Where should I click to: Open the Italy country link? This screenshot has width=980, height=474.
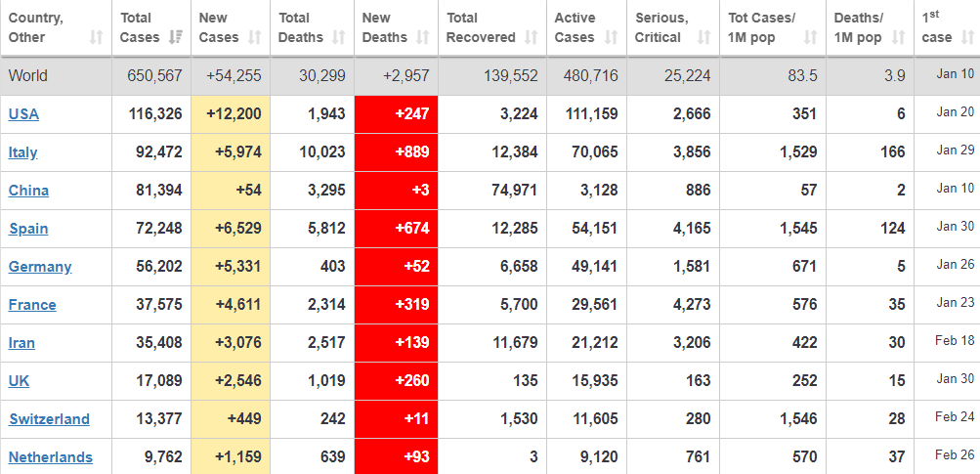[x=23, y=152]
